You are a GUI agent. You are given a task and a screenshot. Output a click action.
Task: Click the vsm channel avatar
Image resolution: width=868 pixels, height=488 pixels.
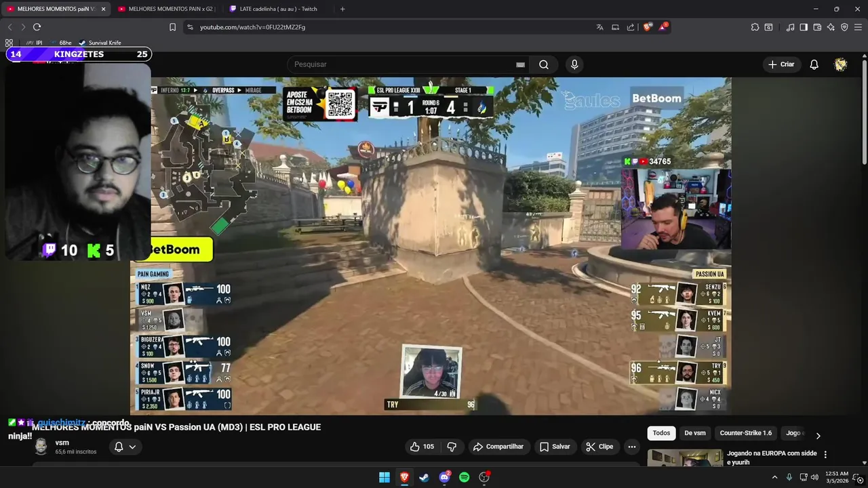click(x=41, y=447)
